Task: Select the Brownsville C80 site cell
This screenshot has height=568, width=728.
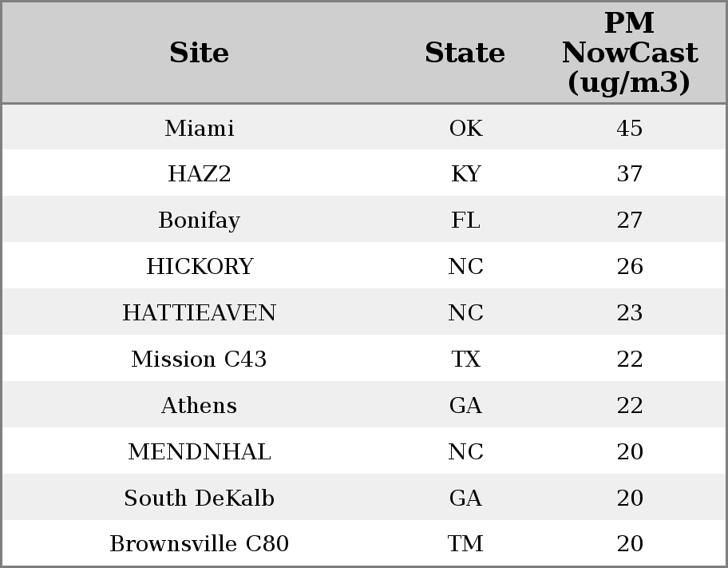Action: [199, 544]
